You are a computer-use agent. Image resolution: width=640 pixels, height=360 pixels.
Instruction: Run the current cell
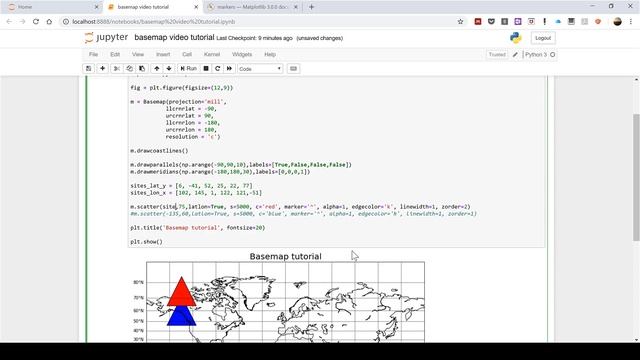point(189,69)
